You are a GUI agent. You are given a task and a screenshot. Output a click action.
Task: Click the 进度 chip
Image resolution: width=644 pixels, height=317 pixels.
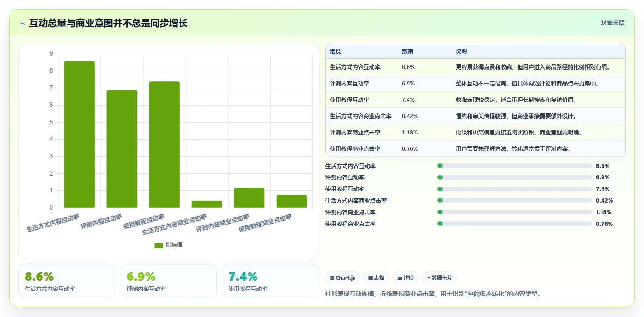[406, 278]
